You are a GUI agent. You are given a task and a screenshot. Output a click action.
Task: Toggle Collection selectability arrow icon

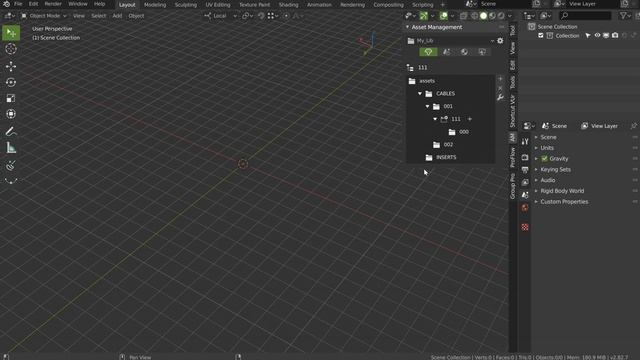588,36
